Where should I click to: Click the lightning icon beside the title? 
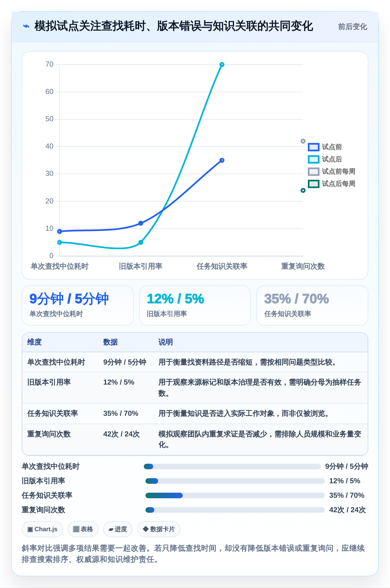[x=26, y=26]
